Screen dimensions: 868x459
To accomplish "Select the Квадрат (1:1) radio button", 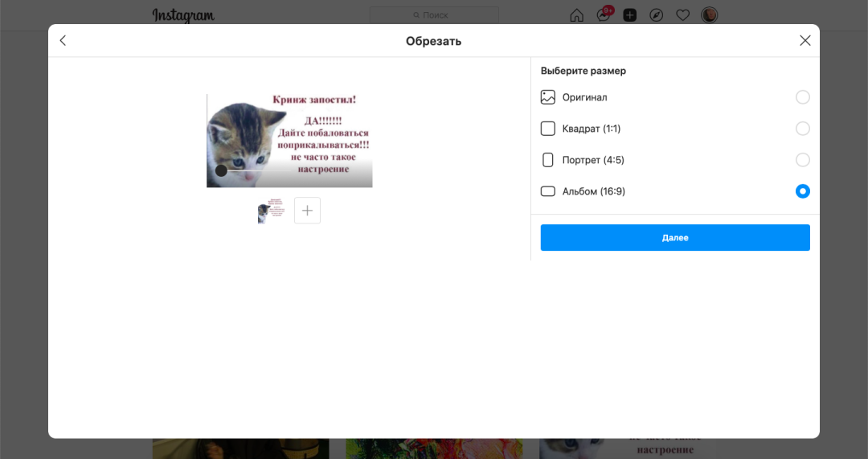I will 802,129.
